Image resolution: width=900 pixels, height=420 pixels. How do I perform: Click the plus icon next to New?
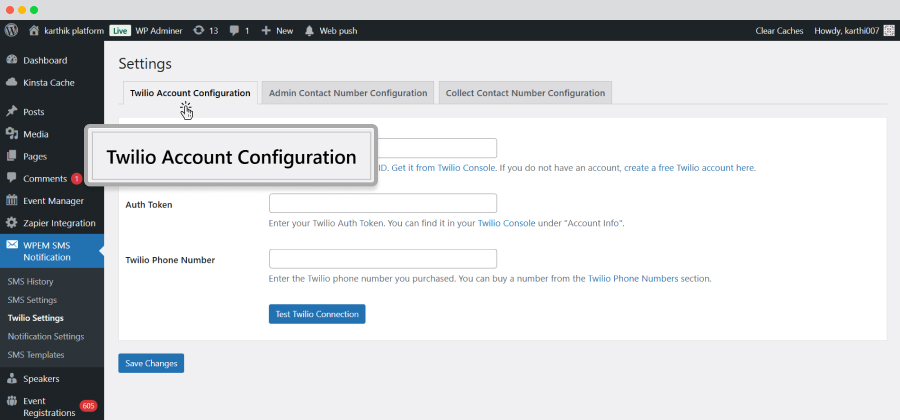point(266,30)
